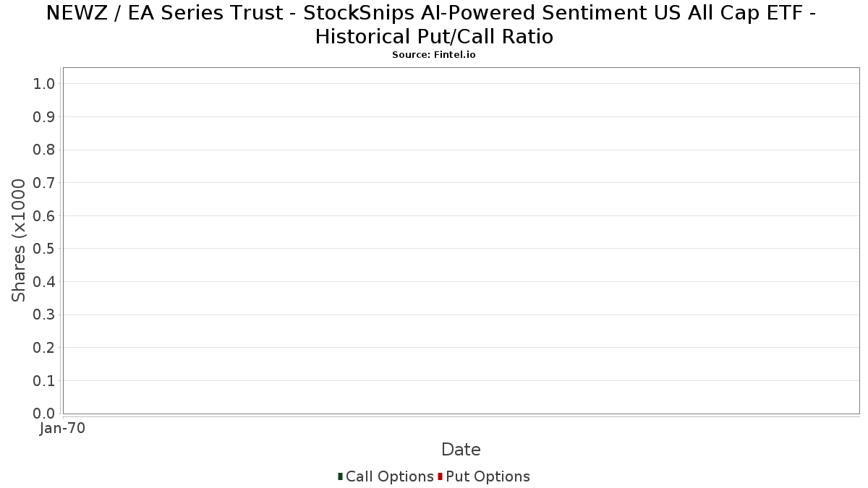Select the 0.3 y-axis tick label
The image size is (868, 488).
(x=44, y=314)
